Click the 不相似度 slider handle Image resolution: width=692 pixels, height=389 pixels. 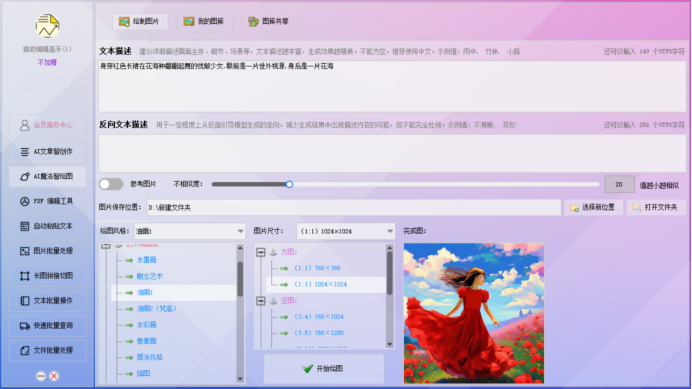coord(289,184)
